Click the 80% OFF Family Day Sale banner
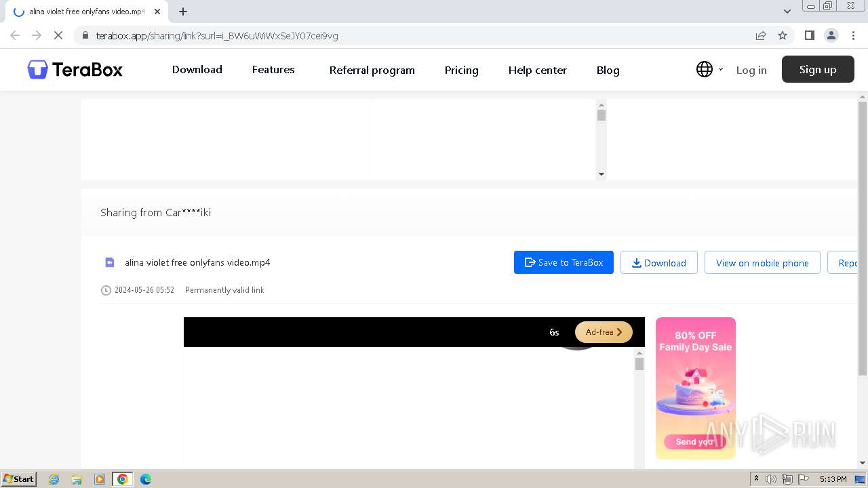Viewport: 868px width, 488px height. (x=696, y=388)
